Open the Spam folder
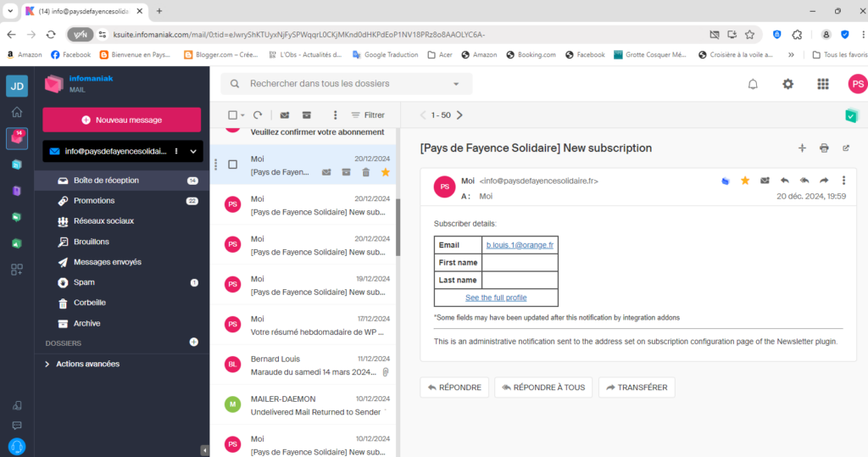Screen dimensions: 868x457 [x=84, y=282]
